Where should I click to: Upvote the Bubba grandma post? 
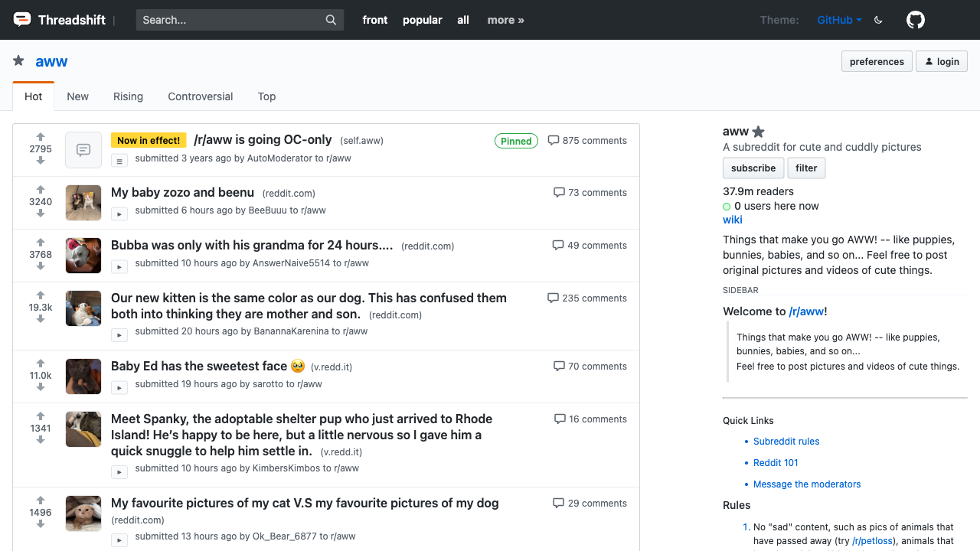(x=41, y=243)
